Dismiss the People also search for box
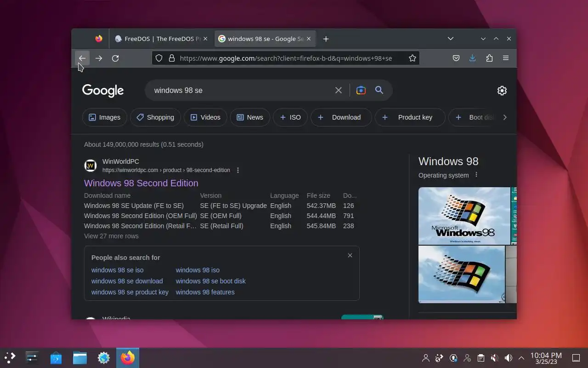 [350, 255]
